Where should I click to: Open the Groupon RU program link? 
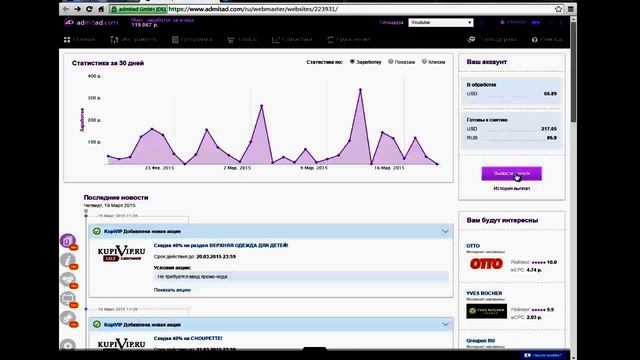[x=480, y=340]
